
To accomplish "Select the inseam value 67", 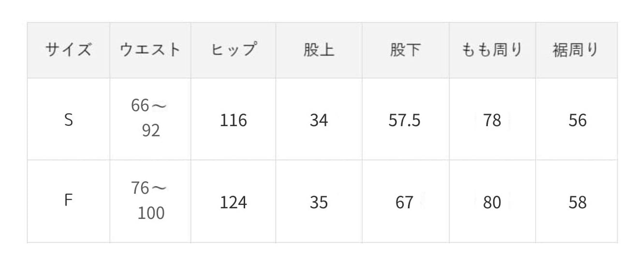I will [404, 202].
